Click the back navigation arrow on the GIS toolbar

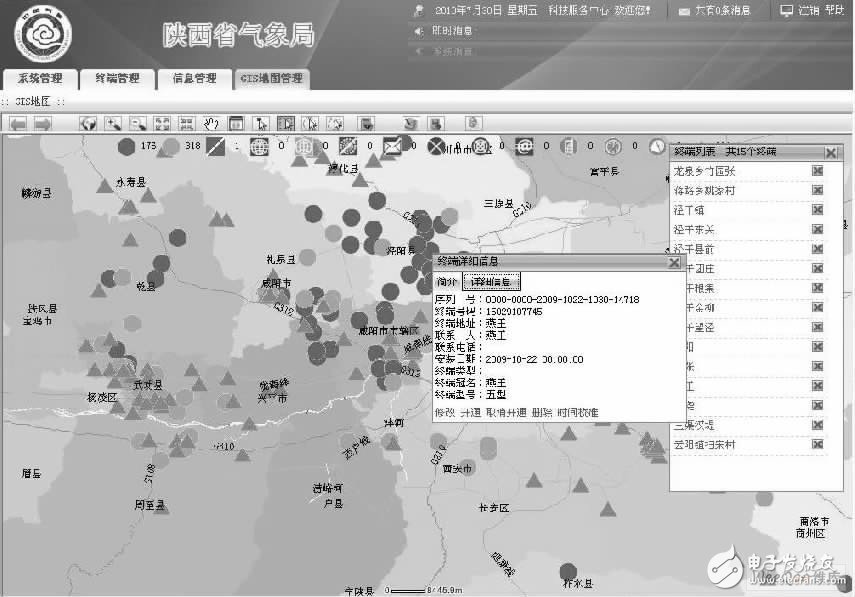tap(18, 122)
